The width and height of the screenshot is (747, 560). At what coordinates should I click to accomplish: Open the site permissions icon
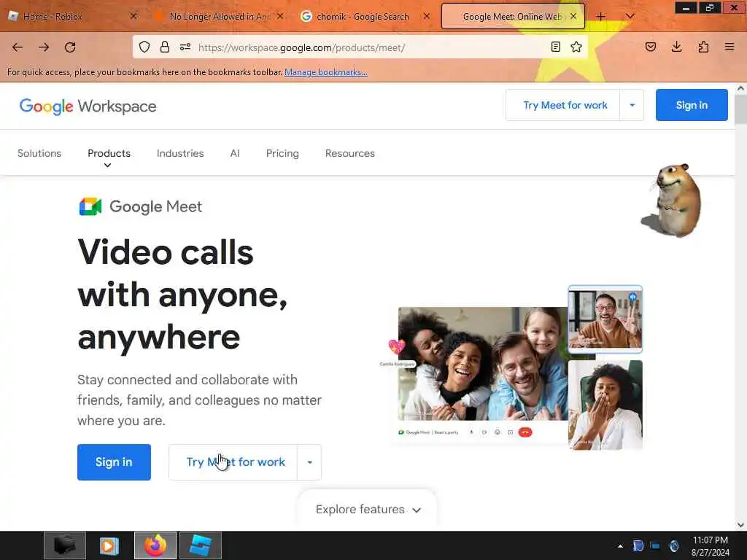point(185,47)
